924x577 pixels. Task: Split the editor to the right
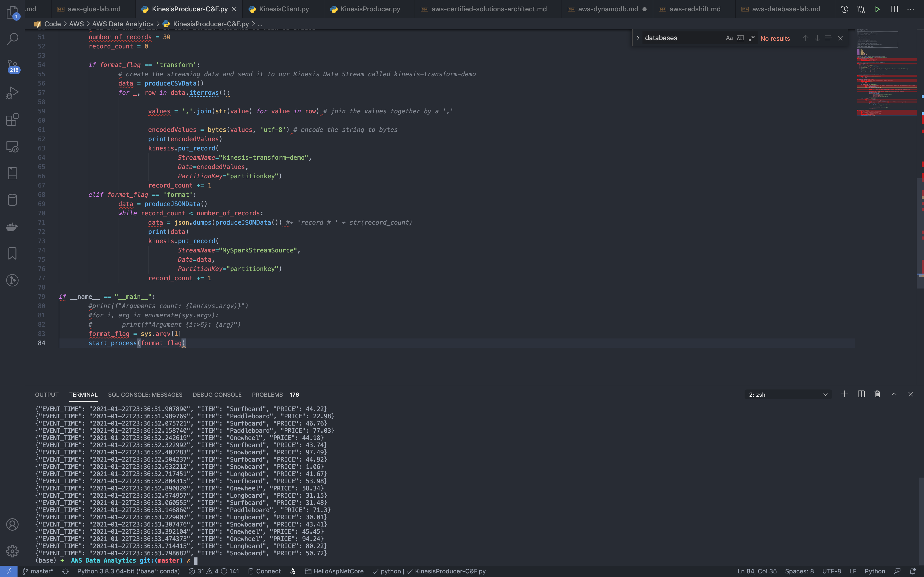(x=894, y=9)
